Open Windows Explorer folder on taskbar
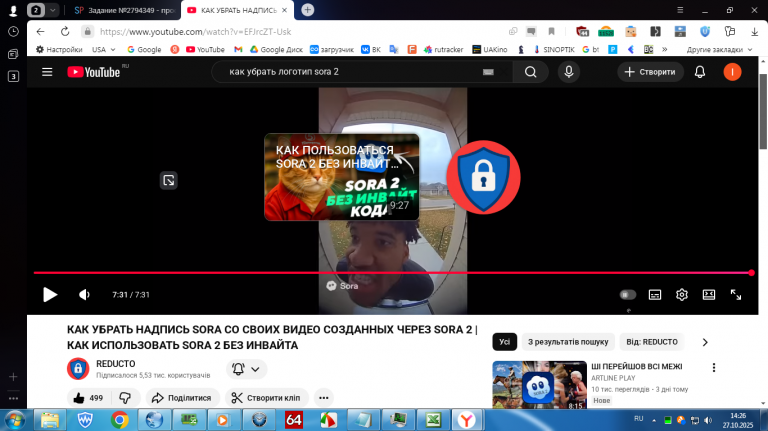Viewport: 768px width, 431px height. pos(49,420)
